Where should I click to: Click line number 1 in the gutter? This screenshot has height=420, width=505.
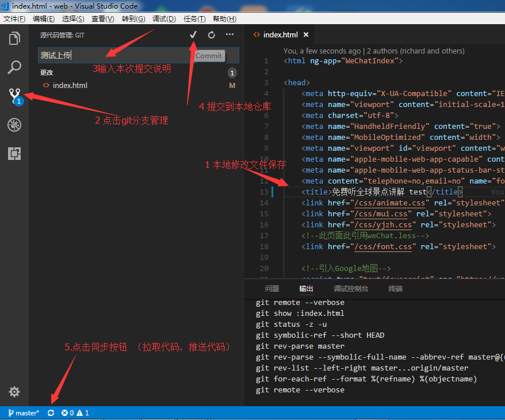click(266, 61)
